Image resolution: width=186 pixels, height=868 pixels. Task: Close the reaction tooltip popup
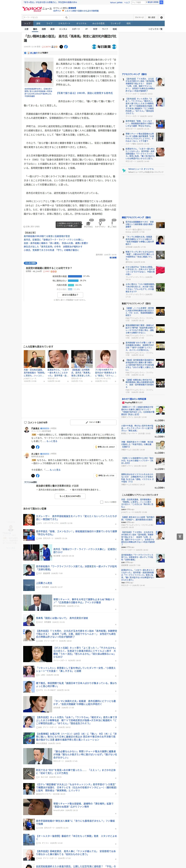80,223
